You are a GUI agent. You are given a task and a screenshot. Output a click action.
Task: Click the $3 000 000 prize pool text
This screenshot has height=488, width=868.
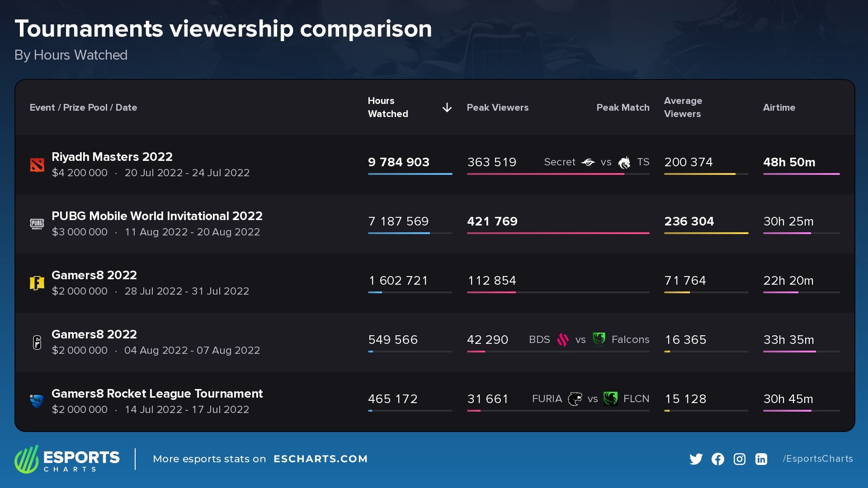tap(80, 232)
